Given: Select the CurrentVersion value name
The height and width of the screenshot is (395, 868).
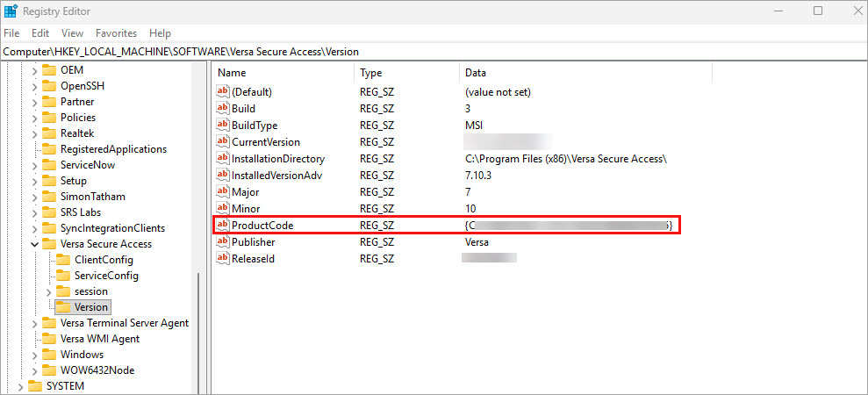Looking at the screenshot, I should 266,142.
